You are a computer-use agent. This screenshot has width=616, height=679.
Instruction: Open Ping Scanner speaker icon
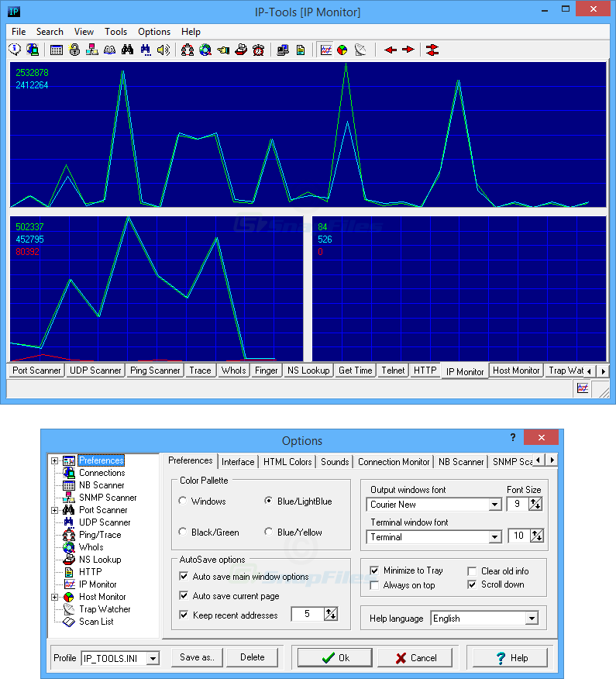click(x=163, y=50)
